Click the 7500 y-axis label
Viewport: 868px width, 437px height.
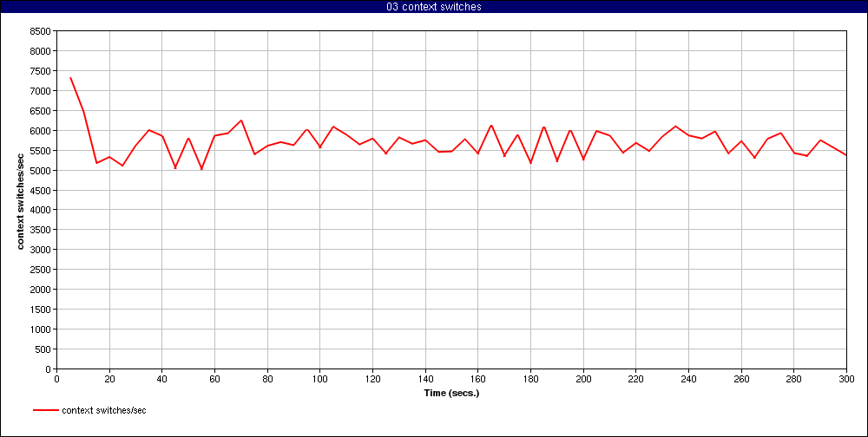point(42,71)
